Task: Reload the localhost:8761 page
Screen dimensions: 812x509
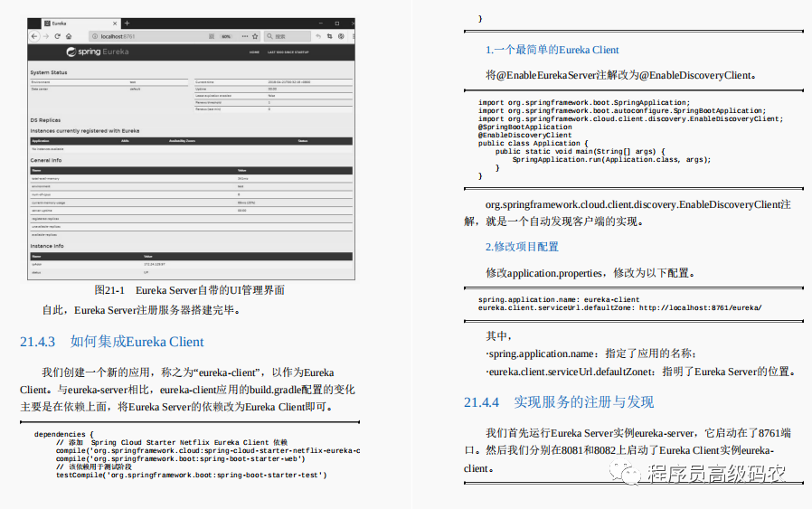Action: pyautogui.click(x=58, y=36)
